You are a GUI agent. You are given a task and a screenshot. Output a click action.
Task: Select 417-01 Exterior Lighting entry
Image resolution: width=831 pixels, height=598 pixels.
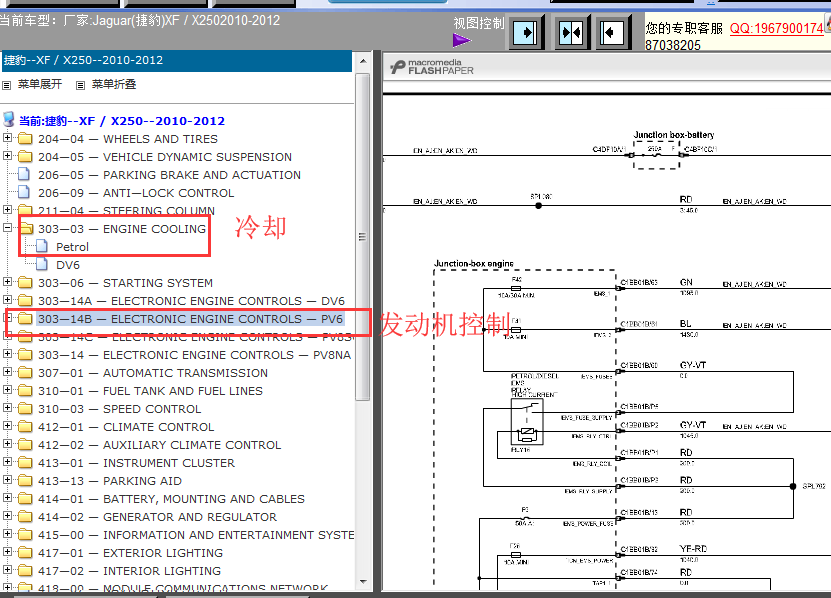coord(130,553)
